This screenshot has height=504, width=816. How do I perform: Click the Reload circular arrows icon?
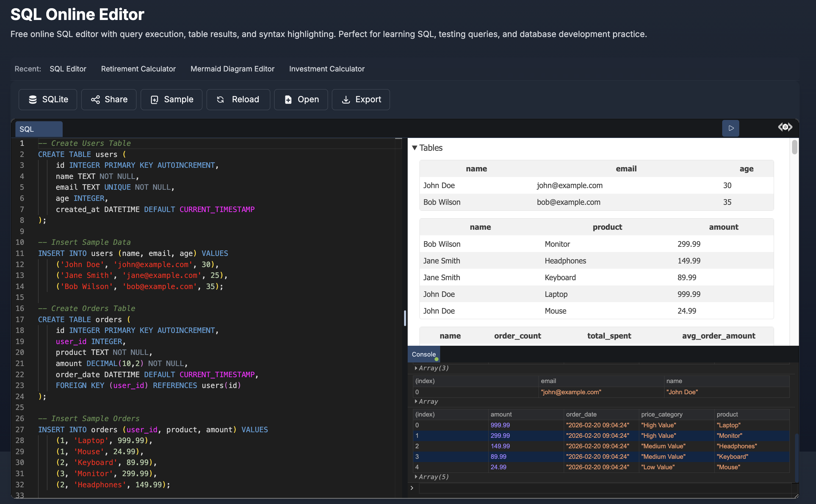click(x=220, y=100)
